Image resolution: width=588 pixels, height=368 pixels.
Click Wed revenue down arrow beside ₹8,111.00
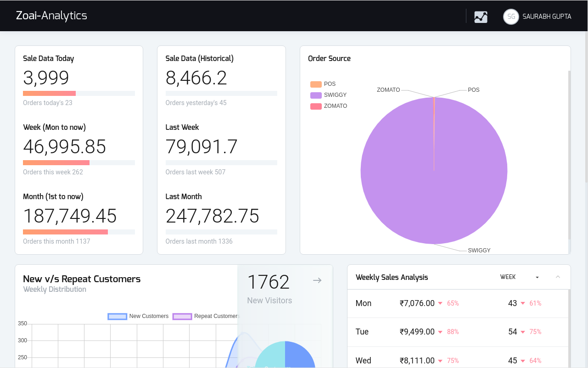(x=440, y=361)
